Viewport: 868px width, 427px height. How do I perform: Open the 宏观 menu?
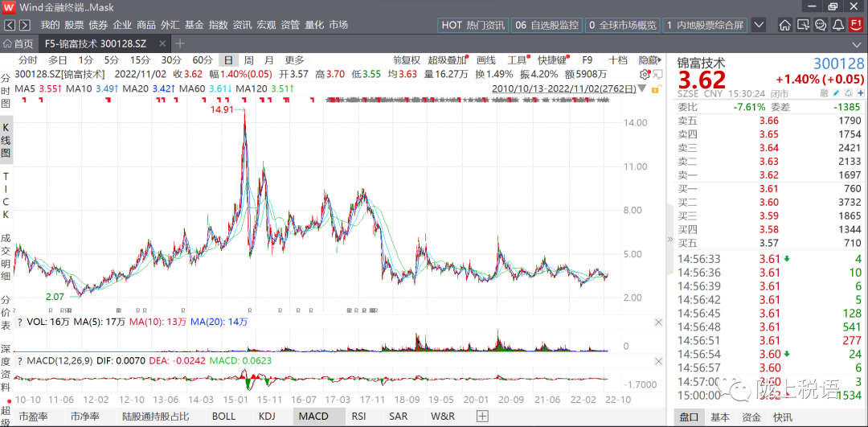pyautogui.click(x=266, y=25)
